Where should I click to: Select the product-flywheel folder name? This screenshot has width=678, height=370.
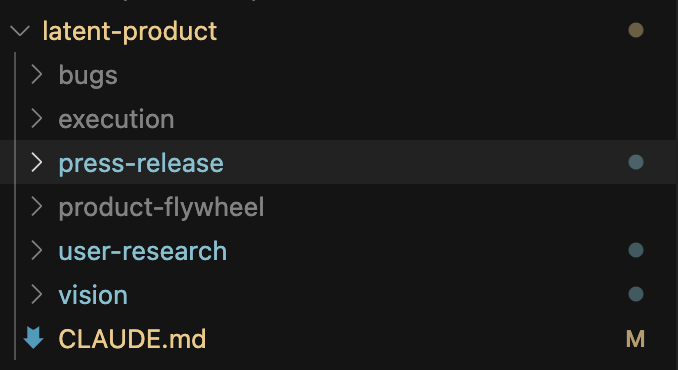click(x=161, y=207)
